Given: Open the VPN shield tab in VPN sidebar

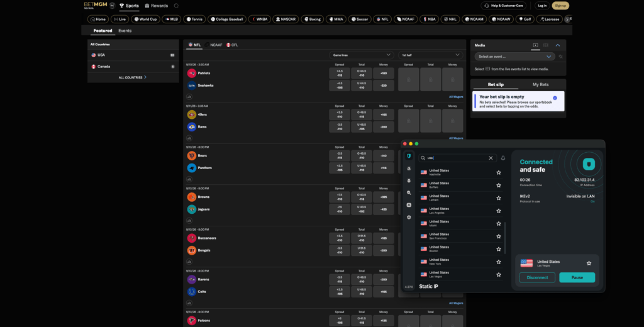Looking at the screenshot, I should [x=409, y=156].
